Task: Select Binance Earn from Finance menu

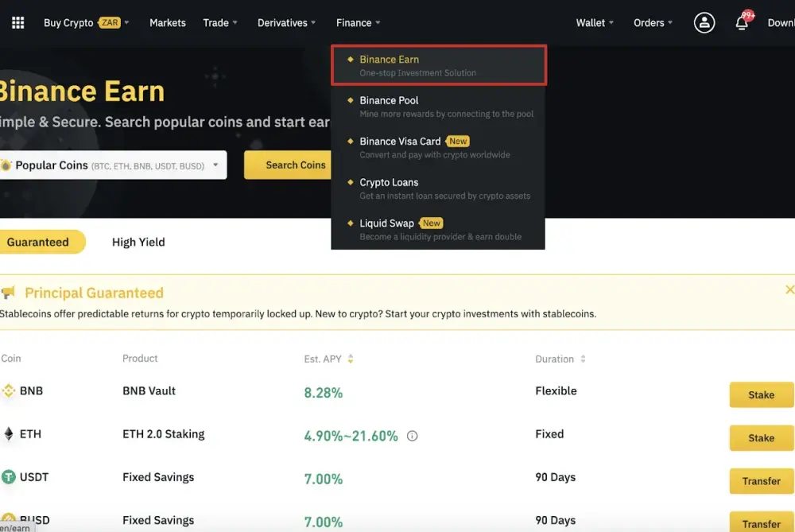Action: tap(439, 65)
